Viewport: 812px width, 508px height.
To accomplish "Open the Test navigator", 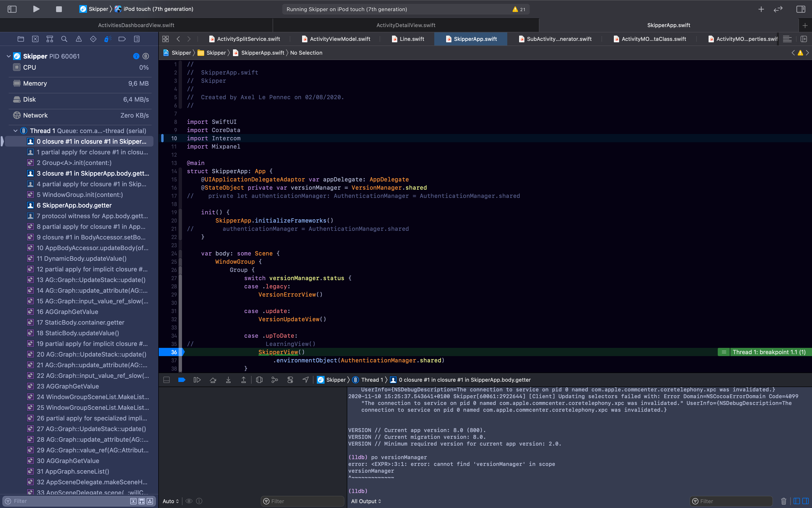I will point(93,39).
